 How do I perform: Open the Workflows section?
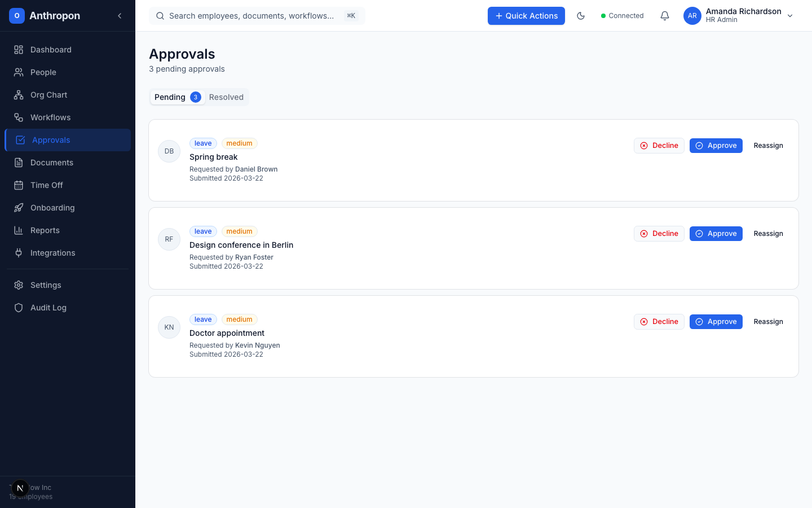coord(50,117)
